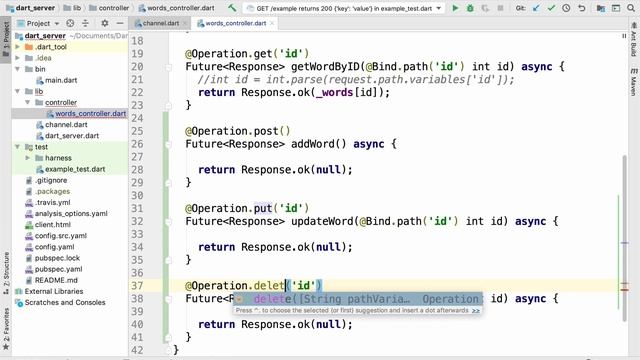Click the Git Revert undo icon
640x360 pixels.
point(582,8)
